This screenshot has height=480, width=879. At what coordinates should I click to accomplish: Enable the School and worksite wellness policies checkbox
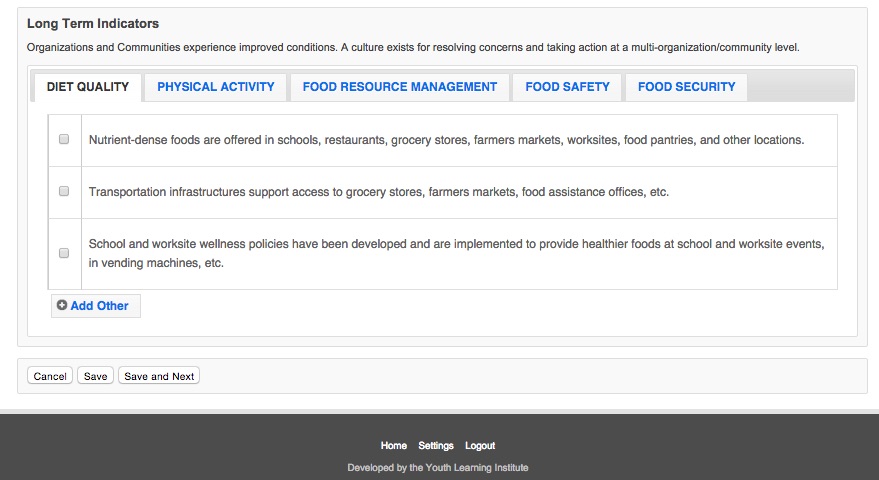pyautogui.click(x=64, y=254)
